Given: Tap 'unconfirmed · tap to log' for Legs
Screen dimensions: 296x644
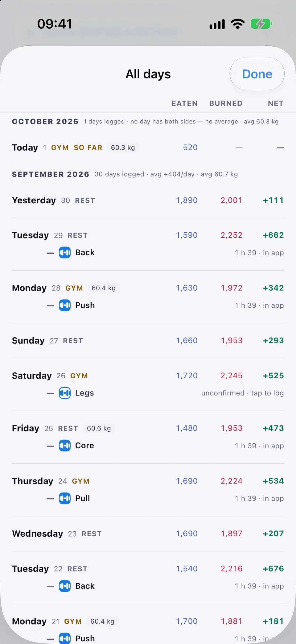Looking at the screenshot, I should pyautogui.click(x=242, y=393).
